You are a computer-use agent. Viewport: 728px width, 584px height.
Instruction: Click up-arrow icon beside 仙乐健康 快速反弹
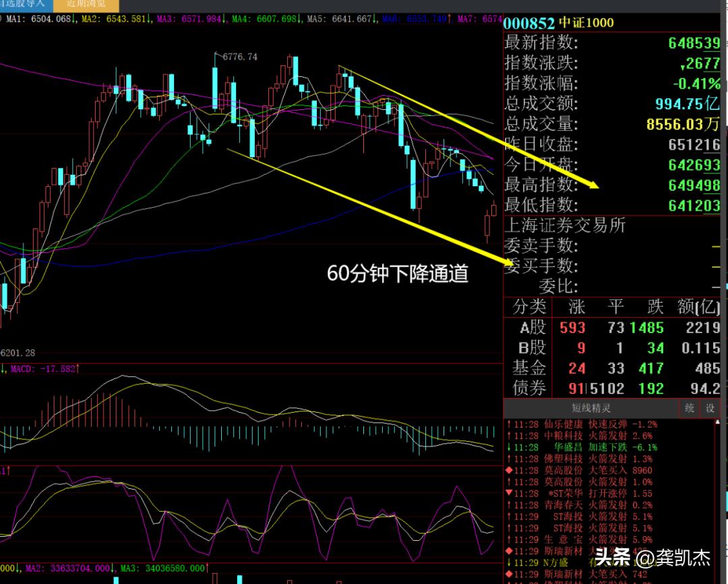[508, 425]
